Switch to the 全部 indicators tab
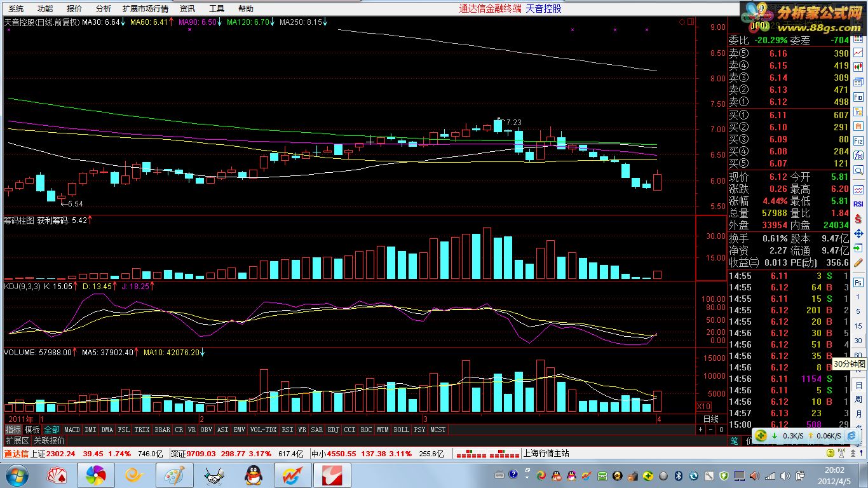Viewport: 868px width, 488px height. point(51,430)
